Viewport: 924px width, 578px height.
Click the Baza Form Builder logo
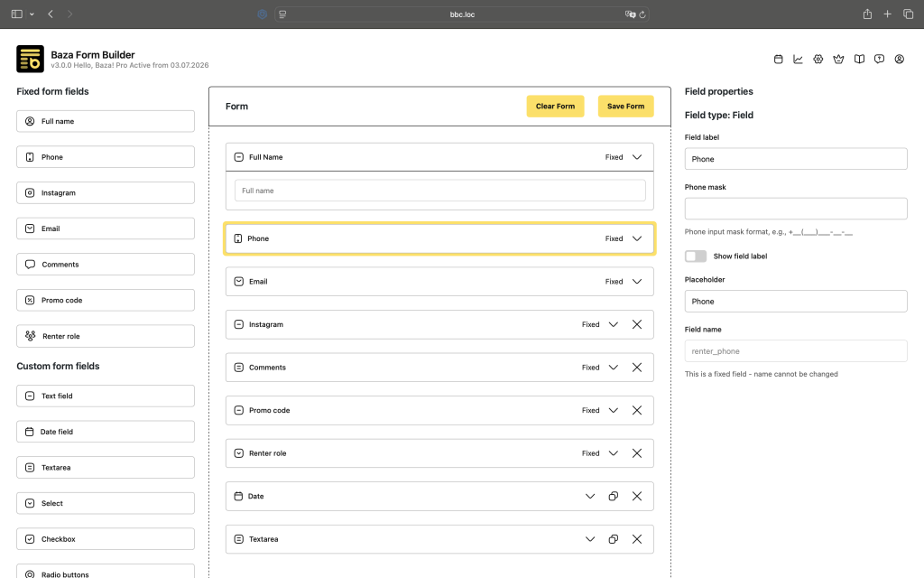click(30, 59)
